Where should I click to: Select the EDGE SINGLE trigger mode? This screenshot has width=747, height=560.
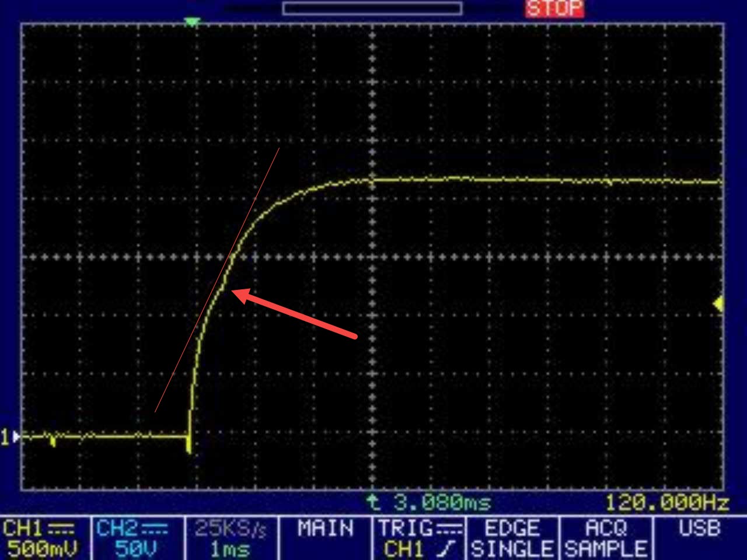pyautogui.click(x=512, y=538)
